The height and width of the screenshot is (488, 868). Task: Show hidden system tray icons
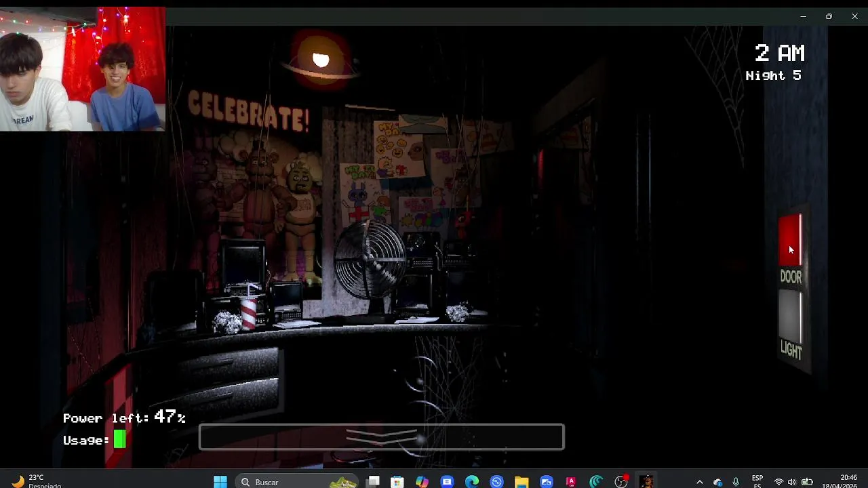(700, 482)
